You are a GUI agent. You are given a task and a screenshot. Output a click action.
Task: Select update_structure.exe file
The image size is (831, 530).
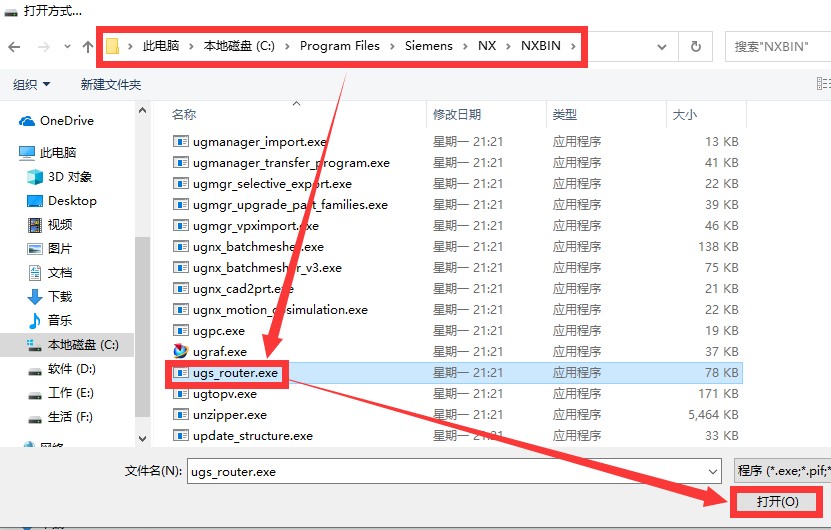(243, 436)
